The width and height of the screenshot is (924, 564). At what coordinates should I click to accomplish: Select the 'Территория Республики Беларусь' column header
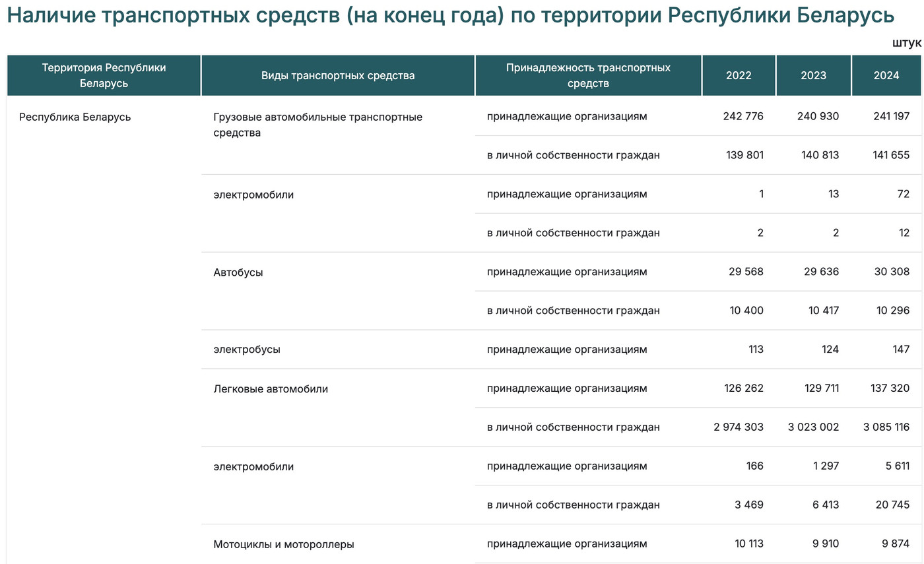tap(104, 75)
